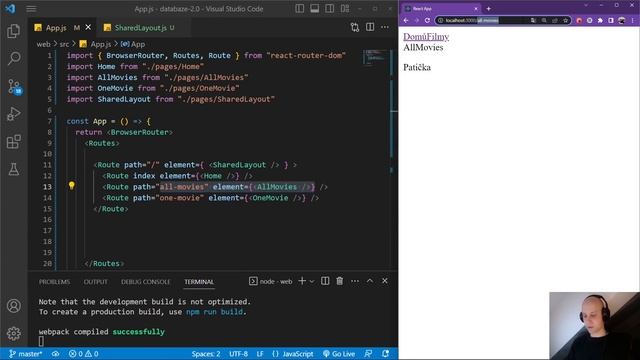This screenshot has height=360, width=640.
Task: Open the Explorer view in activity bar
Action: [13, 31]
